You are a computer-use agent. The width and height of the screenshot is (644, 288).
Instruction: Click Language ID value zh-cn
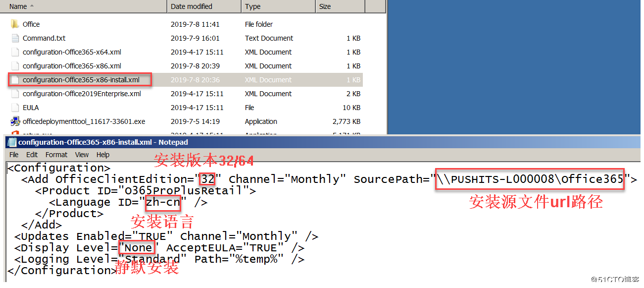[163, 202]
